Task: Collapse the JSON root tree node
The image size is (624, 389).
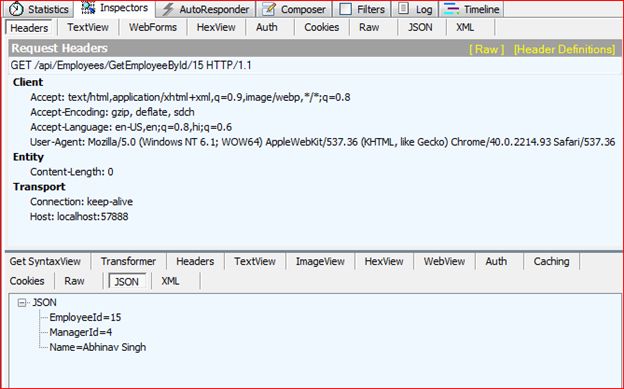Action: (x=22, y=303)
